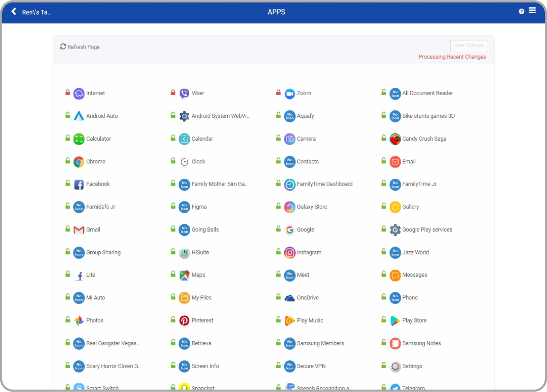Image resolution: width=547 pixels, height=392 pixels.
Task: Click the Group Sharing label
Action: [x=103, y=253]
